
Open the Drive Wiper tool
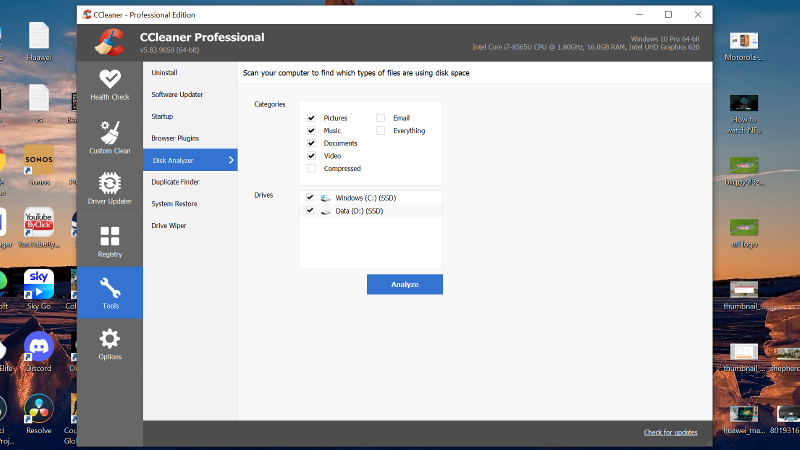pyautogui.click(x=190, y=226)
